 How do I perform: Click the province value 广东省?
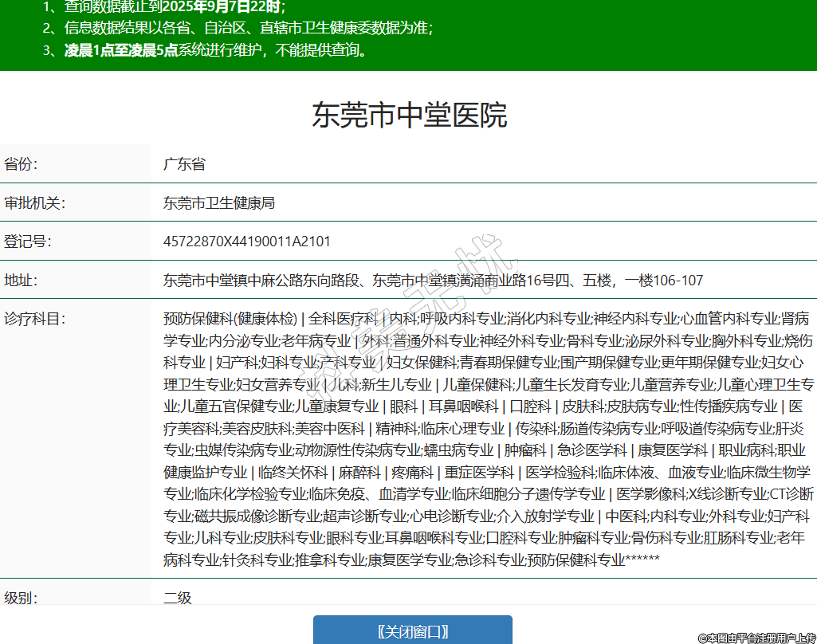pos(184,164)
